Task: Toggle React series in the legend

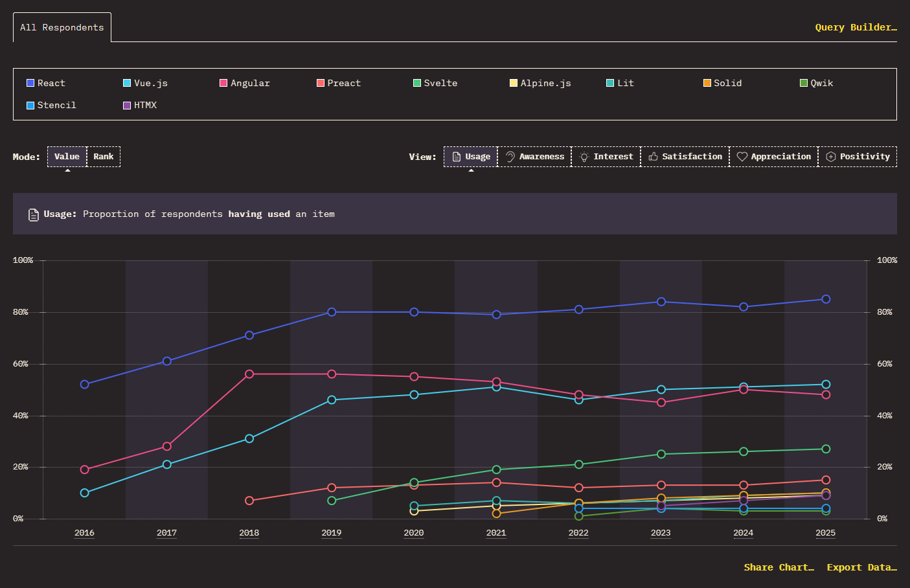Action: 46,83
